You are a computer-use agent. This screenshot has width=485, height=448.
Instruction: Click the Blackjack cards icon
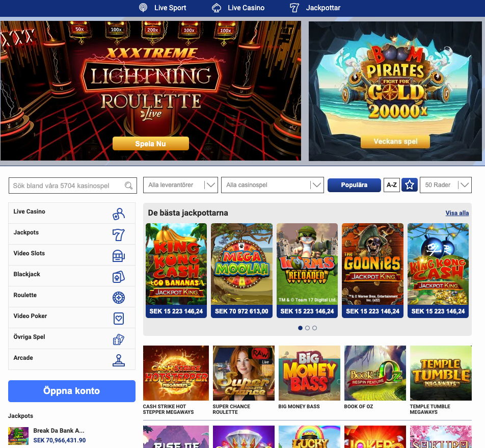(x=119, y=277)
